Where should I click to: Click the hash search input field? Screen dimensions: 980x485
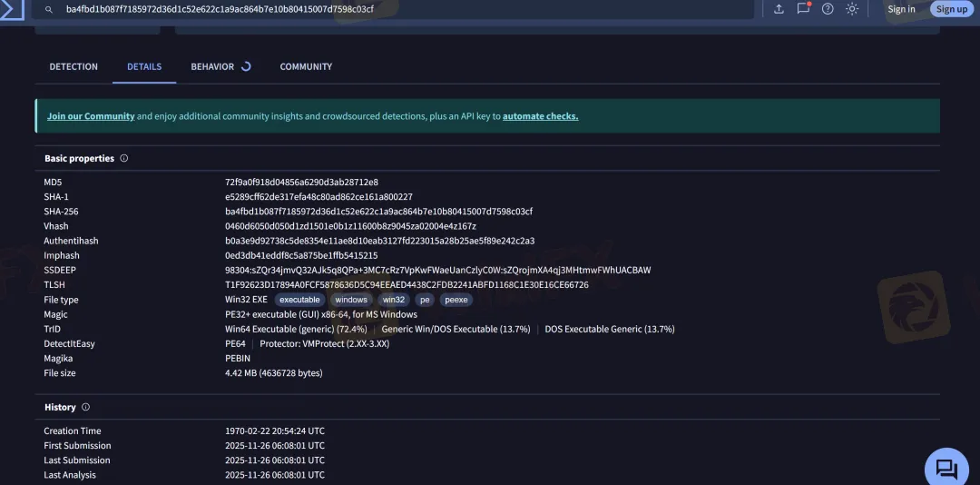[399, 9]
